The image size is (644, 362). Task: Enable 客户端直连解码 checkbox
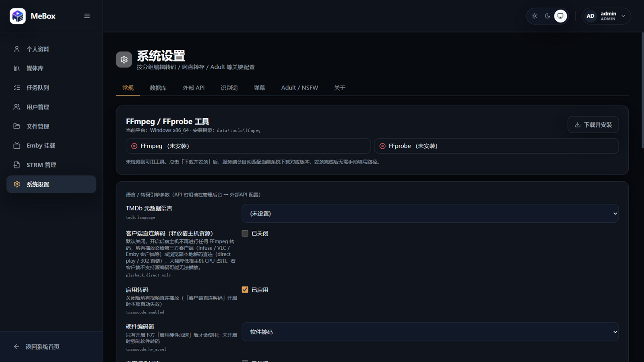point(245,233)
